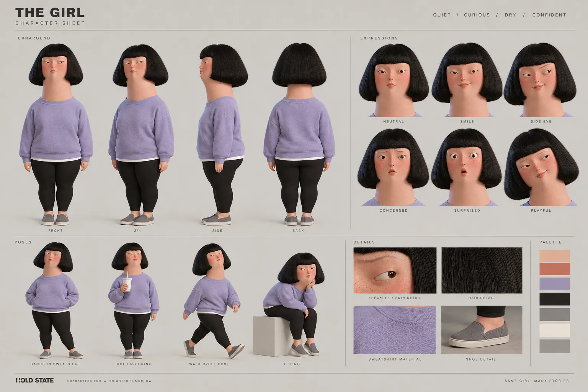
Task: Pick the black palette swatch
Action: (x=555, y=299)
